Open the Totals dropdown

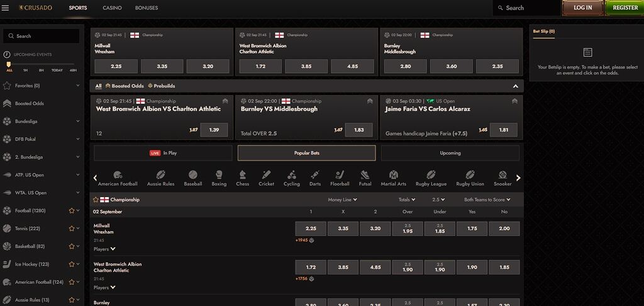407,200
